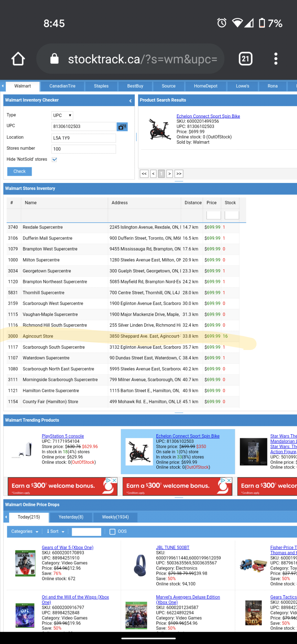297x644 pixels.
Task: Tap the browser address bar URL
Action: point(142,59)
